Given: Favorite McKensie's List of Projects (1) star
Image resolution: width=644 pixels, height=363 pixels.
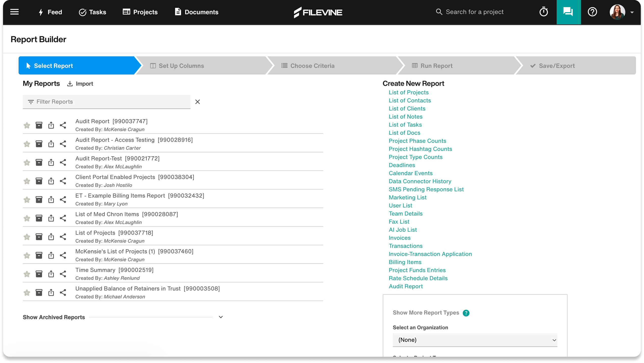Looking at the screenshot, I should pyautogui.click(x=27, y=255).
